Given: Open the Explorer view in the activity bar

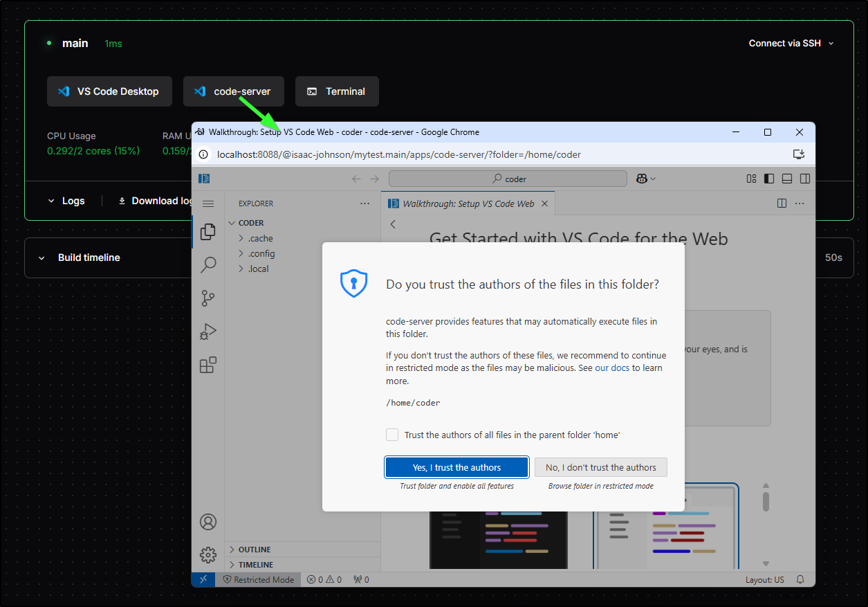Looking at the screenshot, I should [x=207, y=232].
